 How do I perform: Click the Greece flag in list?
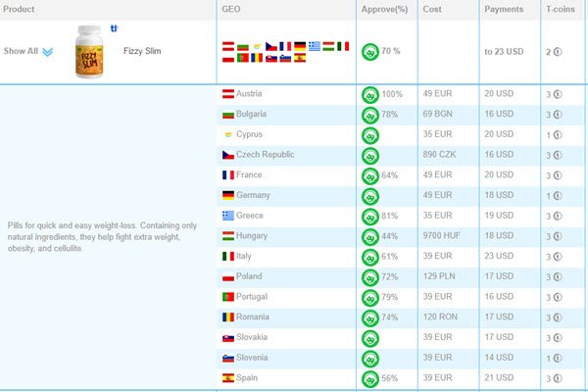tap(228, 216)
